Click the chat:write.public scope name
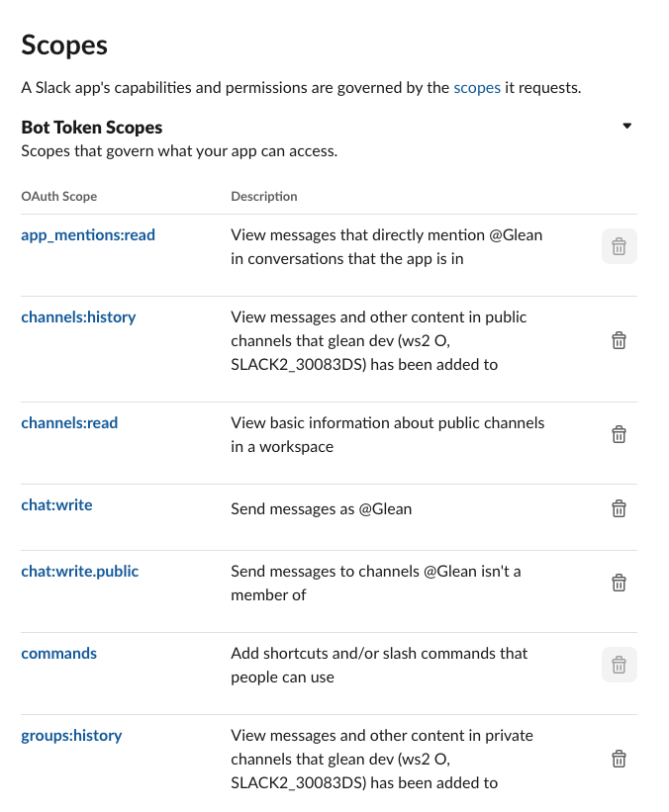The image size is (669, 812). (x=80, y=572)
